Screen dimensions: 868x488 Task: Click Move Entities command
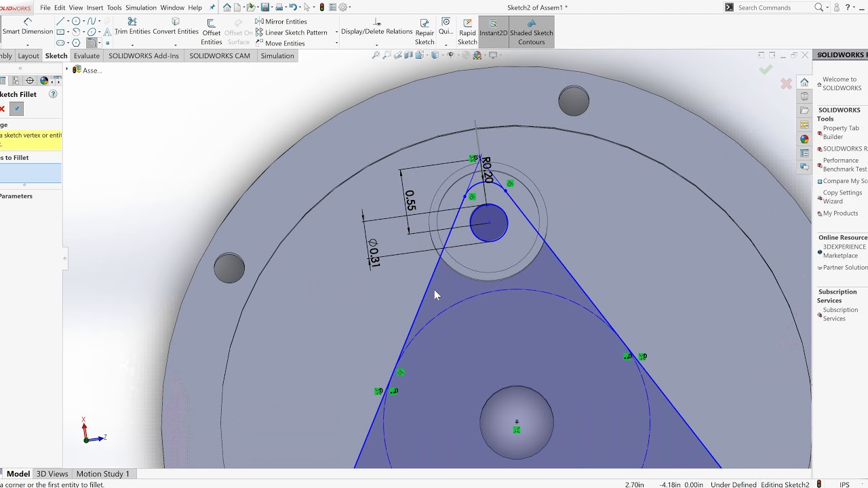[279, 43]
